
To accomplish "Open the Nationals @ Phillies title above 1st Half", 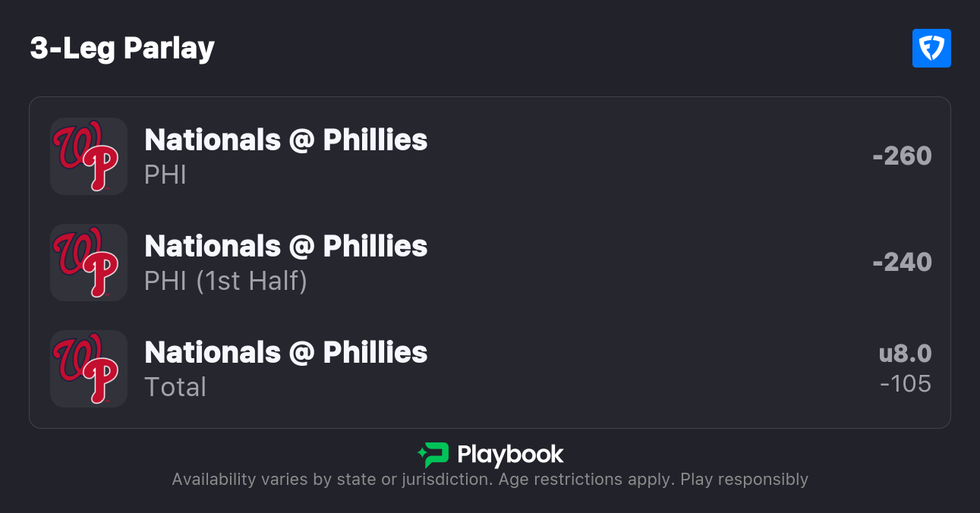I will point(285,247).
